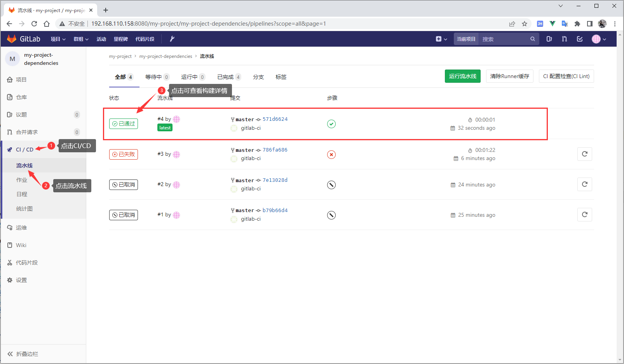Open commit 571d6624 link
Viewport: 624px width, 364px height.
coord(275,119)
